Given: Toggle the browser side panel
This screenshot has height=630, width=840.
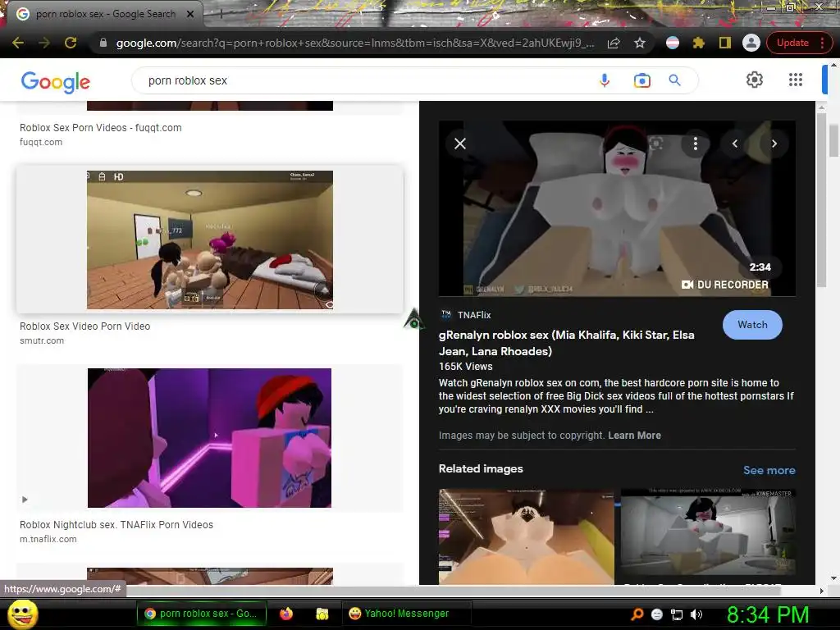Looking at the screenshot, I should (x=725, y=43).
